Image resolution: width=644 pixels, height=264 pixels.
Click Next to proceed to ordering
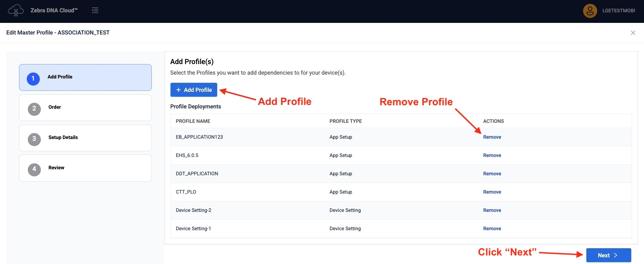(608, 255)
